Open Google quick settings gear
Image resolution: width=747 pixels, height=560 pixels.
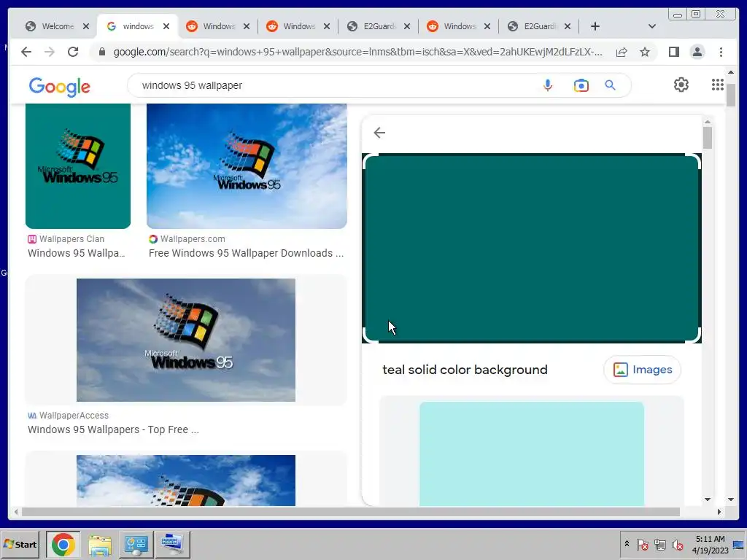(681, 85)
